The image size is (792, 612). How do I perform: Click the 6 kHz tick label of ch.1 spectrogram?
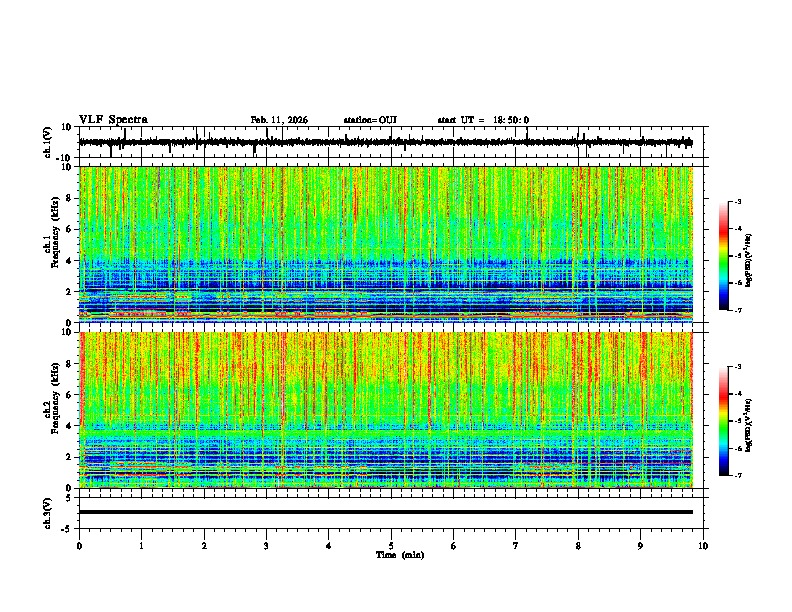point(69,229)
